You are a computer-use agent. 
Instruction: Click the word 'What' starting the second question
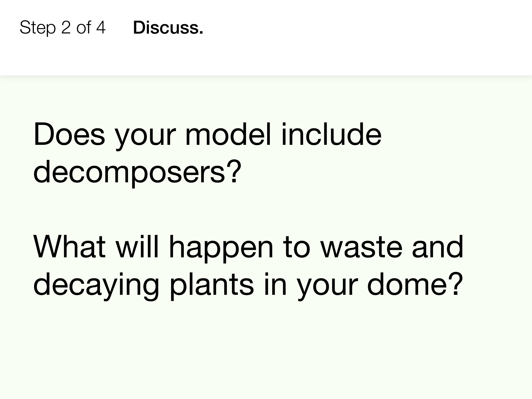coord(69,247)
